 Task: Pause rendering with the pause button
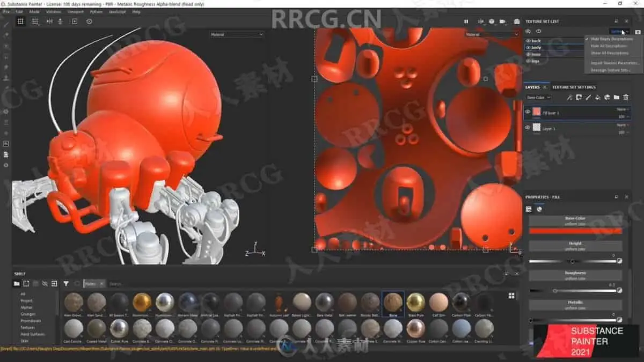click(466, 21)
